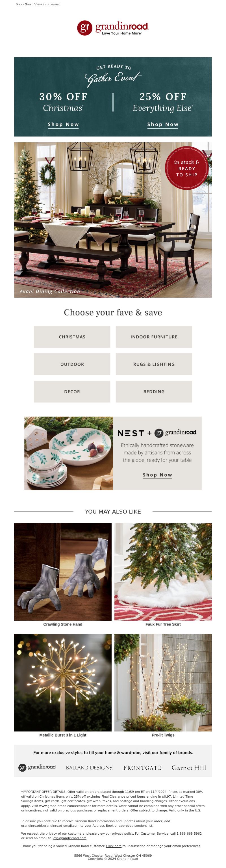Choose the Outdoor category button
This screenshot has width=226, height=868.
click(x=72, y=364)
